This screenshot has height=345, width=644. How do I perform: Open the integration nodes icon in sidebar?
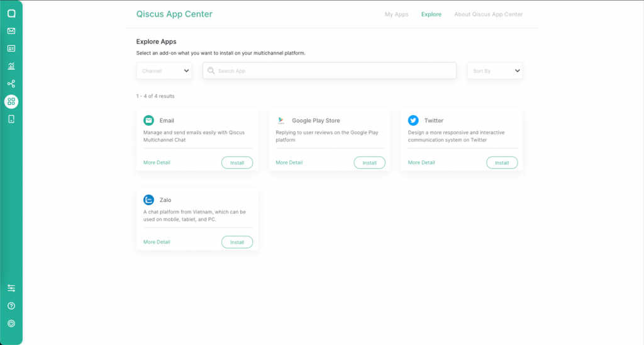(11, 84)
